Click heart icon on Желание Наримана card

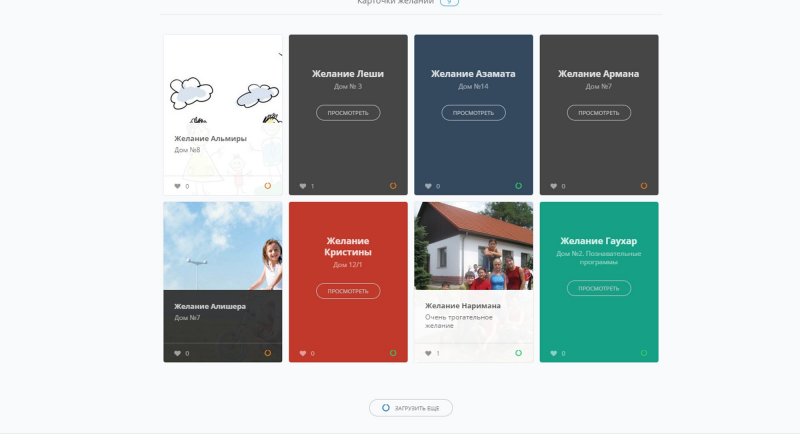[x=428, y=353]
